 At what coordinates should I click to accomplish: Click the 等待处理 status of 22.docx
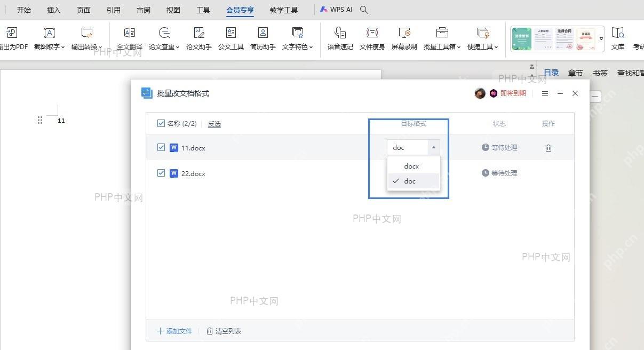(499, 173)
